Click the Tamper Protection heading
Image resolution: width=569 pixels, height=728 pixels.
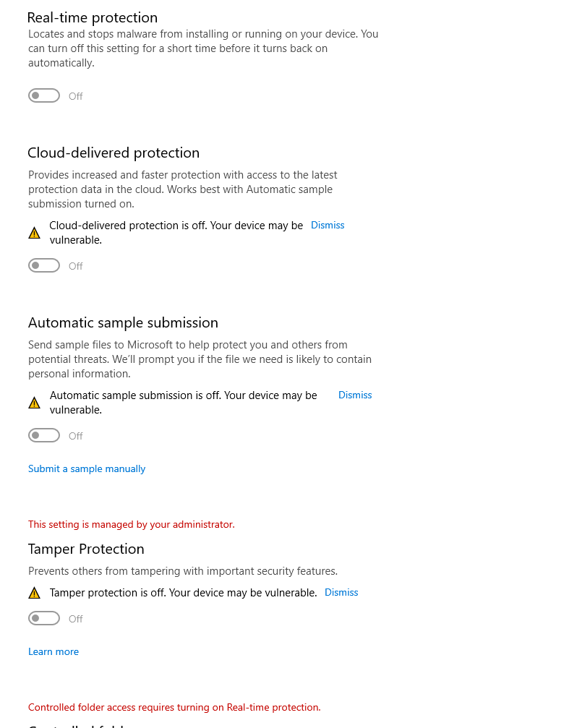pos(86,549)
